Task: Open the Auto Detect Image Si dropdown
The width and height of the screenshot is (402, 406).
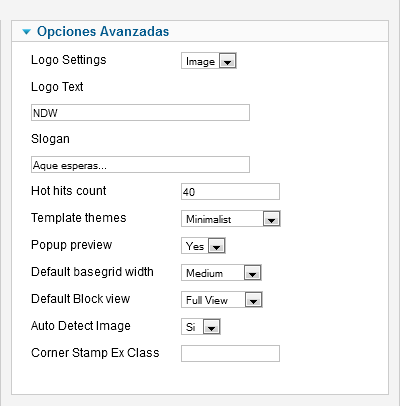Action: click(x=201, y=327)
